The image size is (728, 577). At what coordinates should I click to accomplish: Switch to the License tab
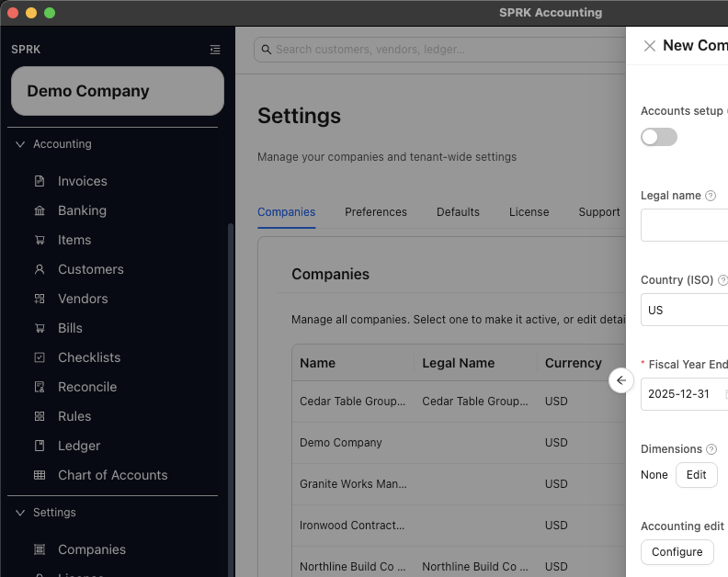point(529,212)
